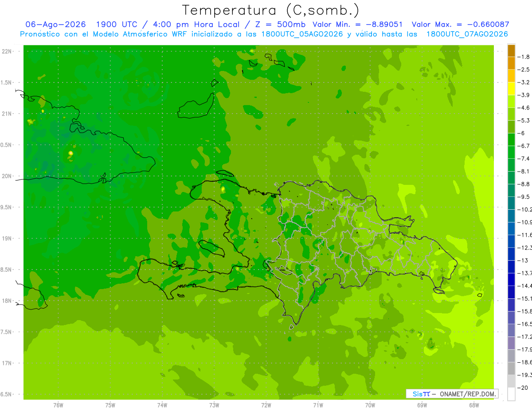
Task: Click the '22N' latitude label
Action: coord(7,51)
